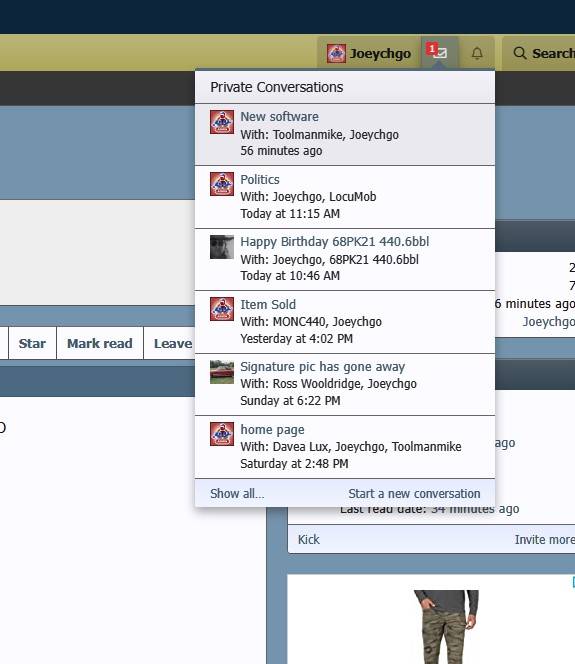Image resolution: width=575 pixels, height=664 pixels.
Task: Click the Star button
Action: 32,343
